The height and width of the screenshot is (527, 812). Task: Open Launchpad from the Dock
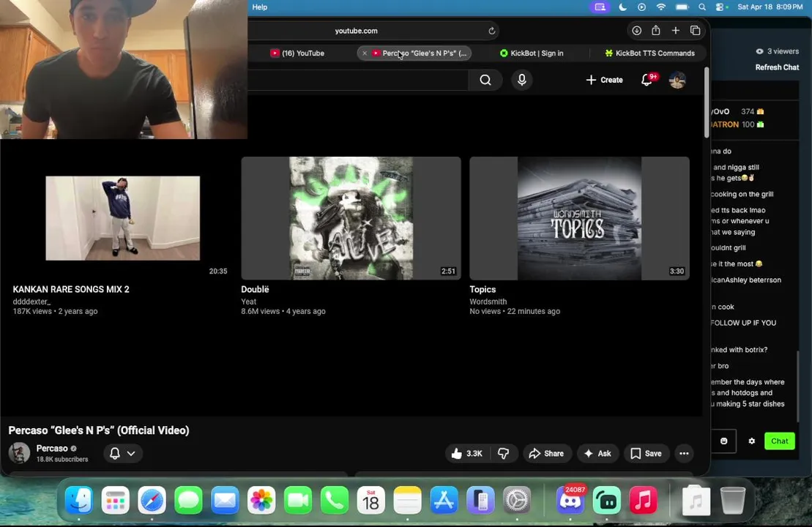click(x=115, y=500)
